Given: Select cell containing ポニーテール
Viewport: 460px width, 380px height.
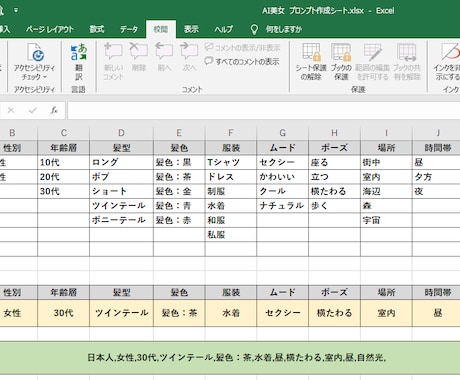Looking at the screenshot, I should tap(121, 220).
